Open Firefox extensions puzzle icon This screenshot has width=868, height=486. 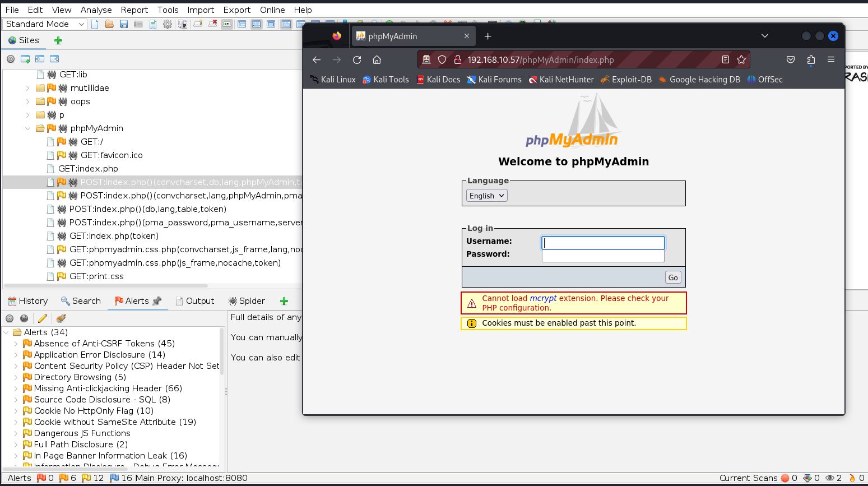click(x=811, y=59)
